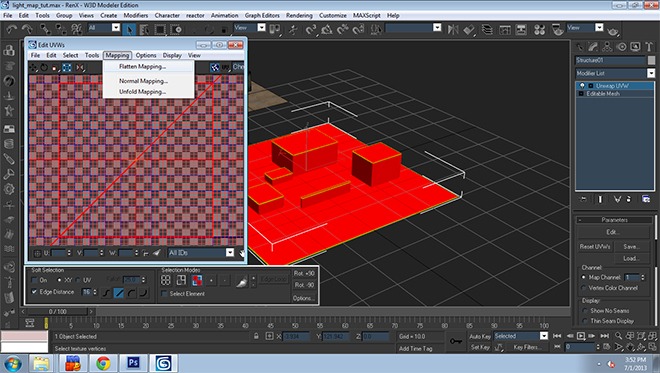Open the Schematic View icon in toolbar
The image size is (660, 373).
pyautogui.click(x=522, y=29)
